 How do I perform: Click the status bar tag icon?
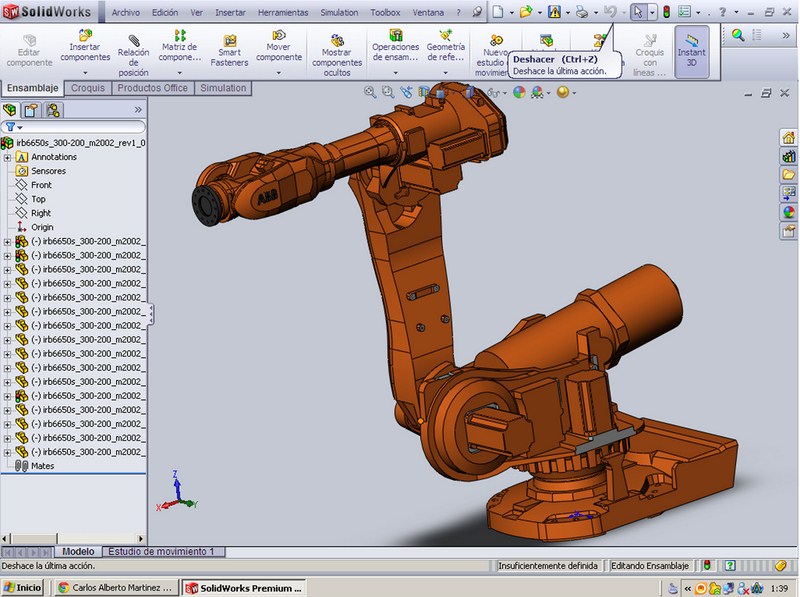coord(781,565)
